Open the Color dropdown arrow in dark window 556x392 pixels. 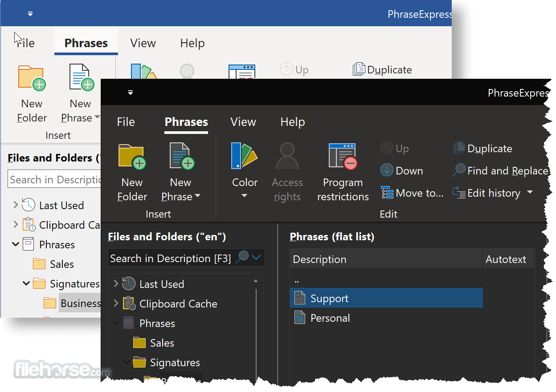pyautogui.click(x=244, y=196)
